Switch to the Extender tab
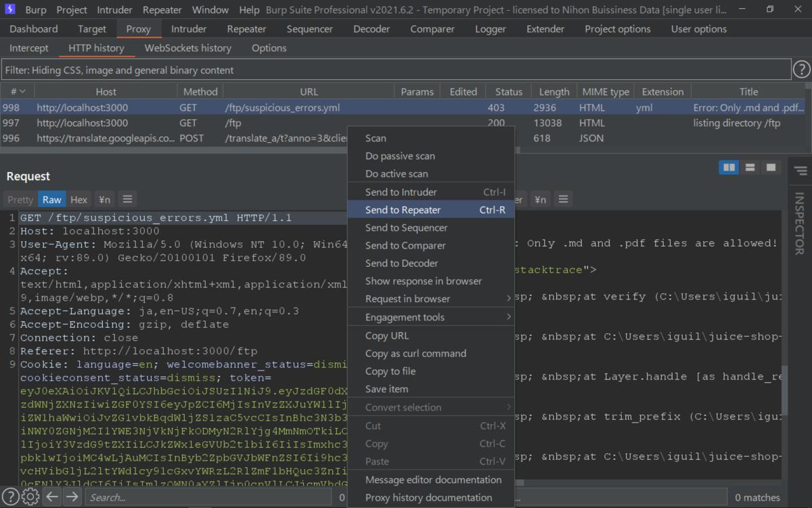This screenshot has width=812, height=508. pyautogui.click(x=545, y=29)
